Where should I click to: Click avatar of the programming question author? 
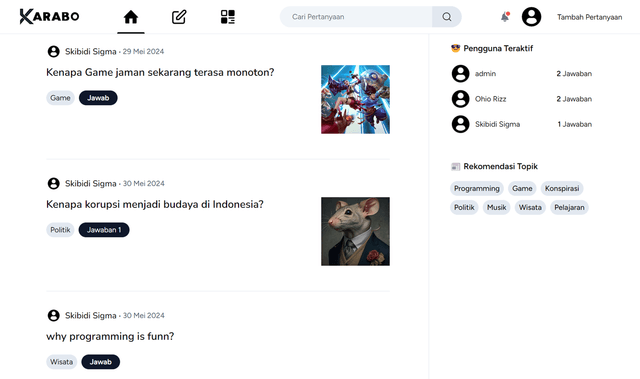(x=53, y=315)
